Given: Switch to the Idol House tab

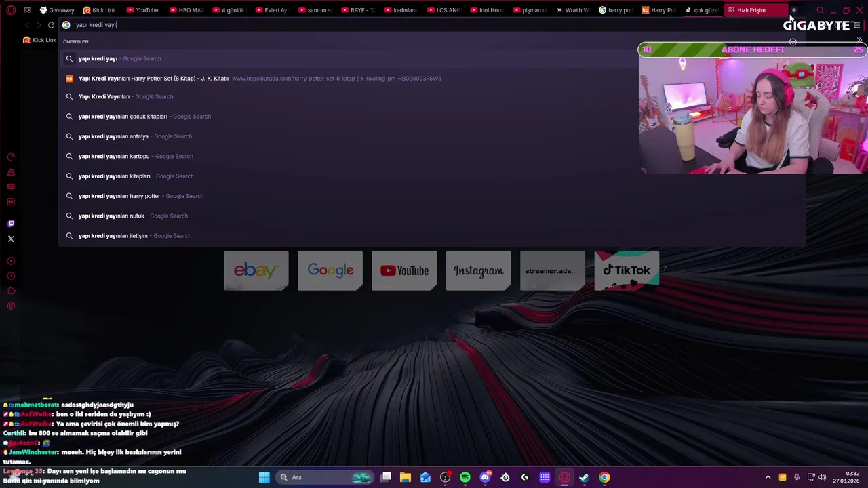Looking at the screenshot, I should coord(486,10).
